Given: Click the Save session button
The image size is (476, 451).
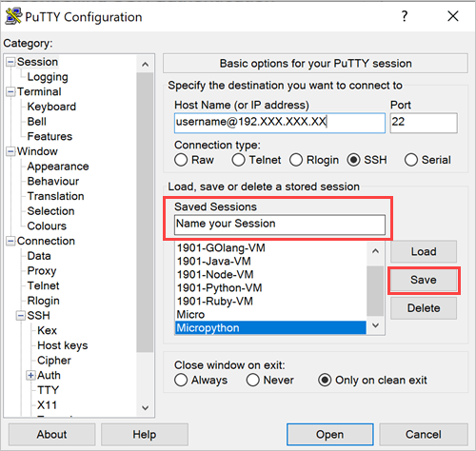Looking at the screenshot, I should pyautogui.click(x=424, y=280).
